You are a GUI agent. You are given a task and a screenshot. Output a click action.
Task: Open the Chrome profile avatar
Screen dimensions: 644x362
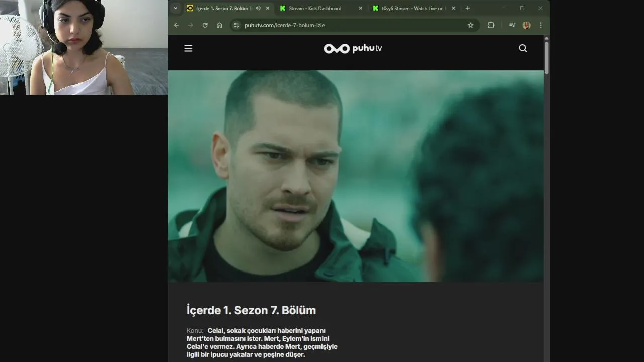tap(526, 25)
